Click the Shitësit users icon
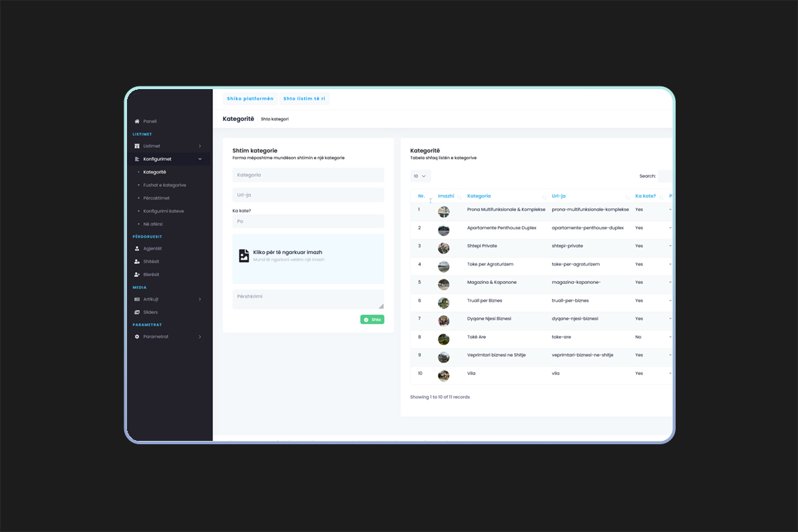This screenshot has height=532, width=798. [137, 261]
